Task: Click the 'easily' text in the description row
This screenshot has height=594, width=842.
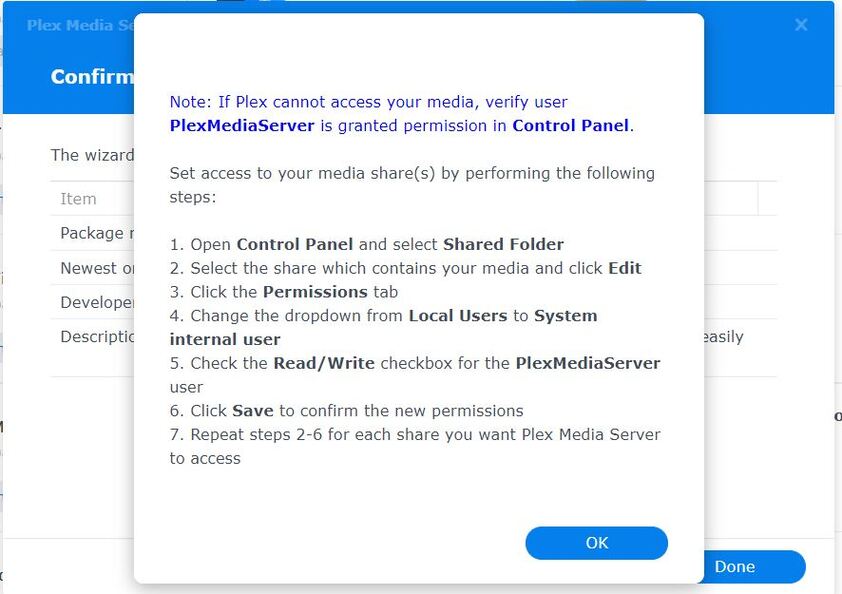Action: click(x=724, y=337)
